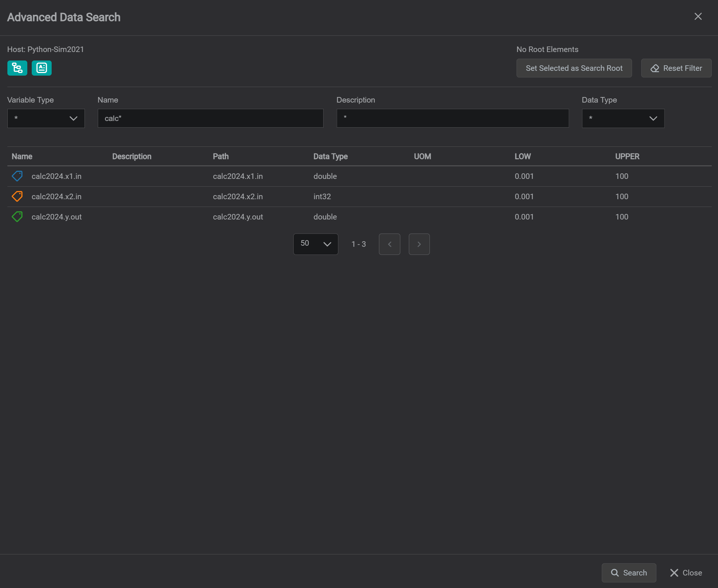The height and width of the screenshot is (588, 718).
Task: Click Set Selected as Search Root
Action: (574, 68)
